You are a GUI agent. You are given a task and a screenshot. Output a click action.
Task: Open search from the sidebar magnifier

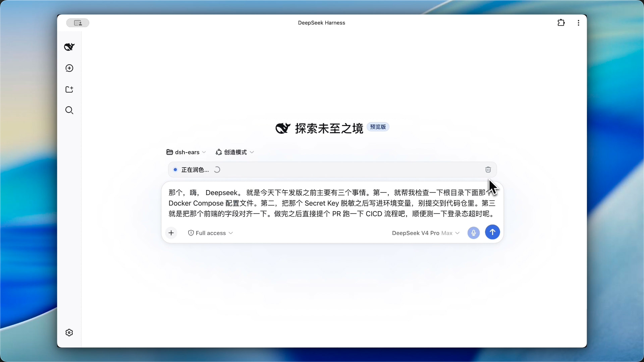[x=69, y=111]
